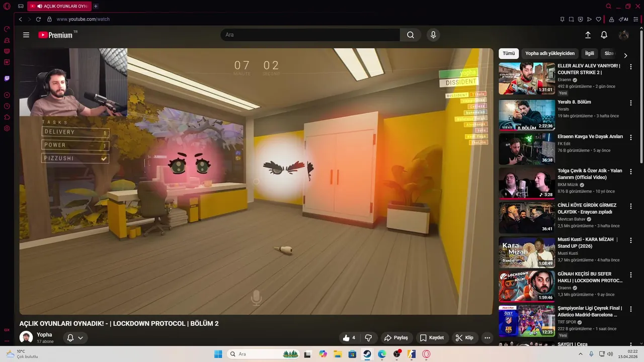Select the İlgili filter chip
The height and width of the screenshot is (362, 644).
point(589,53)
